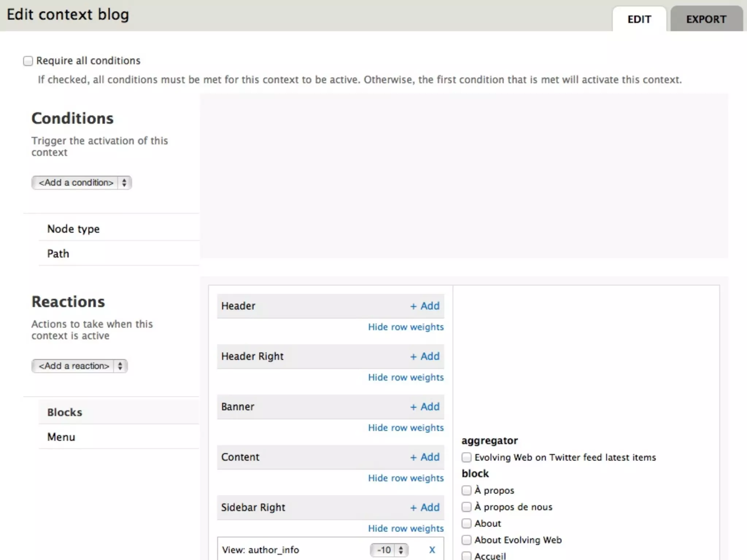Check Evolving Web on Twitter feed latest items
Viewport: 747px width, 560px height.
tap(467, 458)
